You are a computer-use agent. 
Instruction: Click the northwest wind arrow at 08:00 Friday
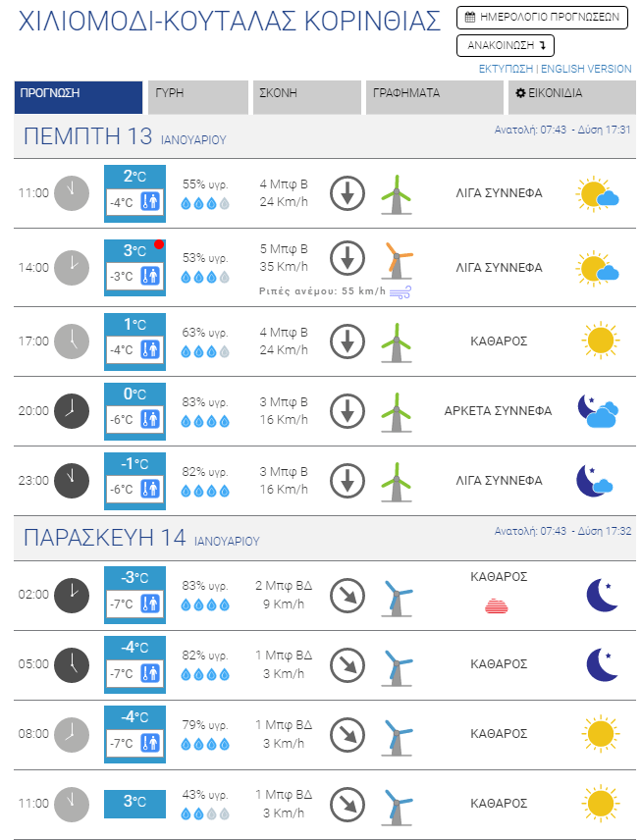(x=347, y=733)
